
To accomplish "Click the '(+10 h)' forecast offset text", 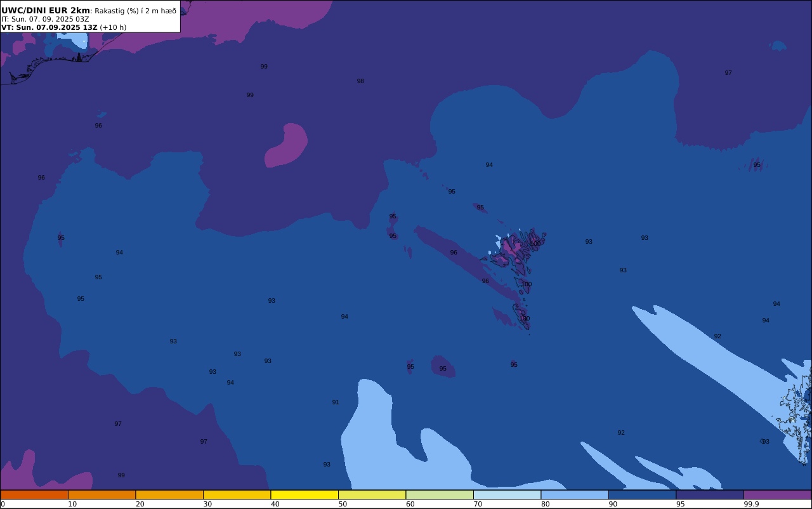I will pos(113,27).
